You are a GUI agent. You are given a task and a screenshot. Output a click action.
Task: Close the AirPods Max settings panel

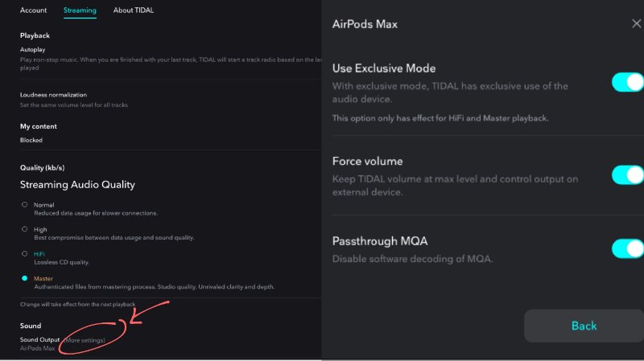(x=636, y=24)
